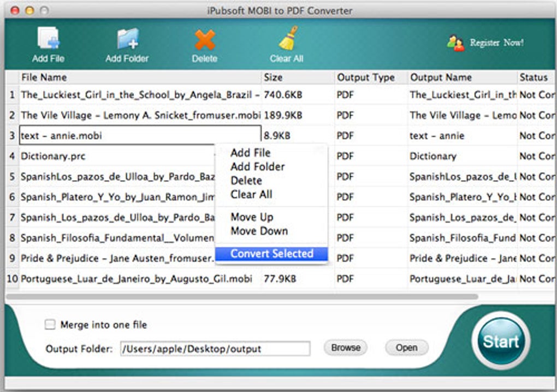Select Pride & Prejudice file name

coord(117,258)
